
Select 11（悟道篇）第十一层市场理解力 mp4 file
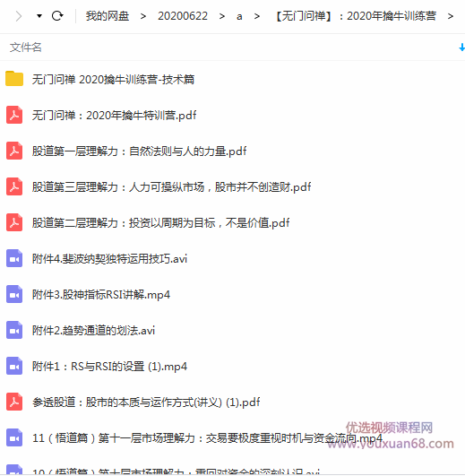[207, 438]
